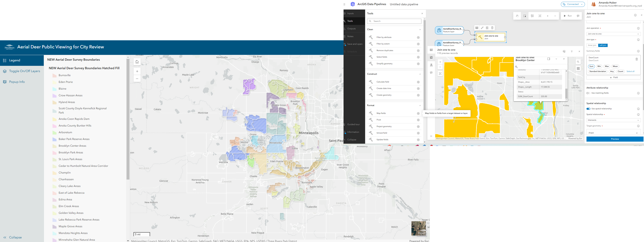Toggle the Standard deviation statistic chip
The image size is (644, 242).
[x=598, y=71]
